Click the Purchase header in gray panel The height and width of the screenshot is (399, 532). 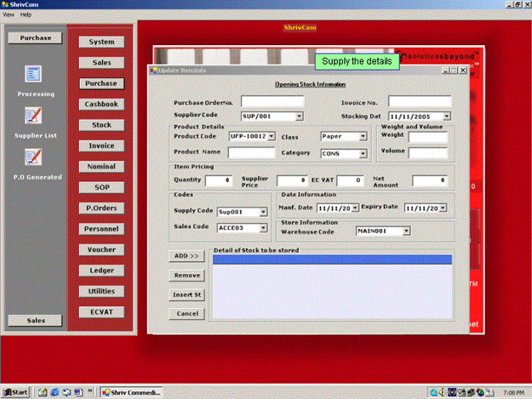pos(35,37)
